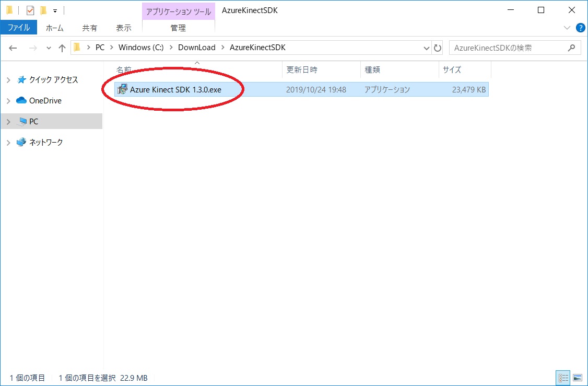Go forward with the right arrow

[33, 48]
